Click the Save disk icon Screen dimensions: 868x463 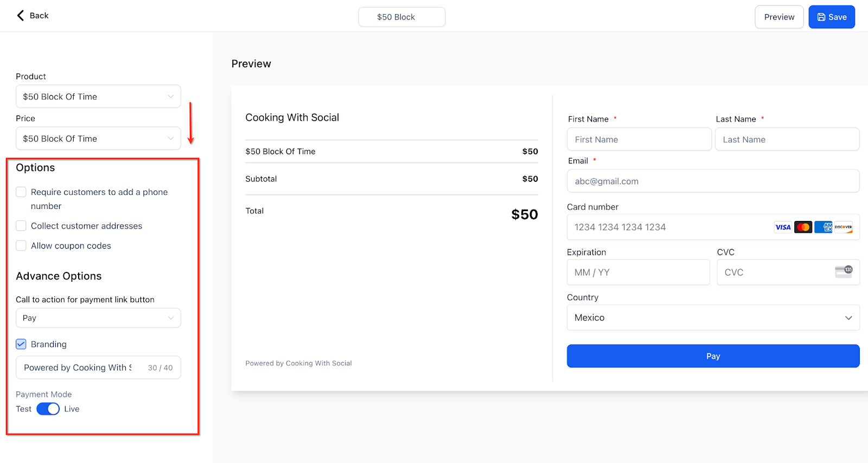(x=821, y=17)
